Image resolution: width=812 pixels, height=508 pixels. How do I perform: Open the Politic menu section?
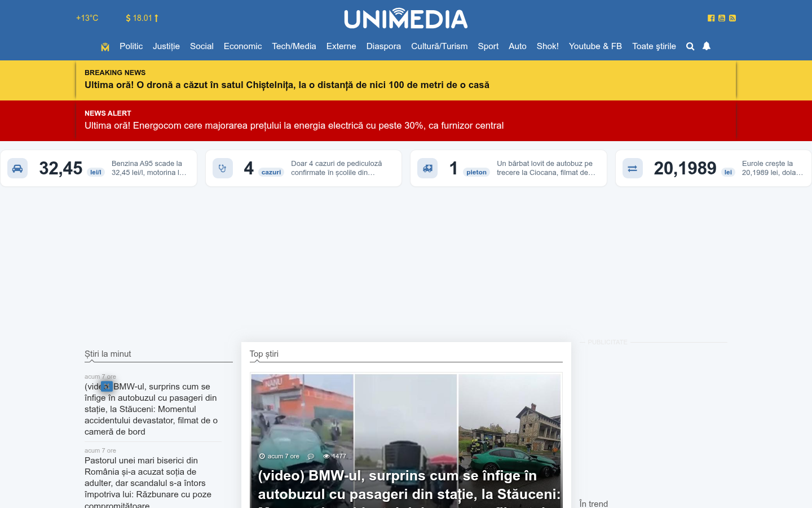click(x=131, y=46)
